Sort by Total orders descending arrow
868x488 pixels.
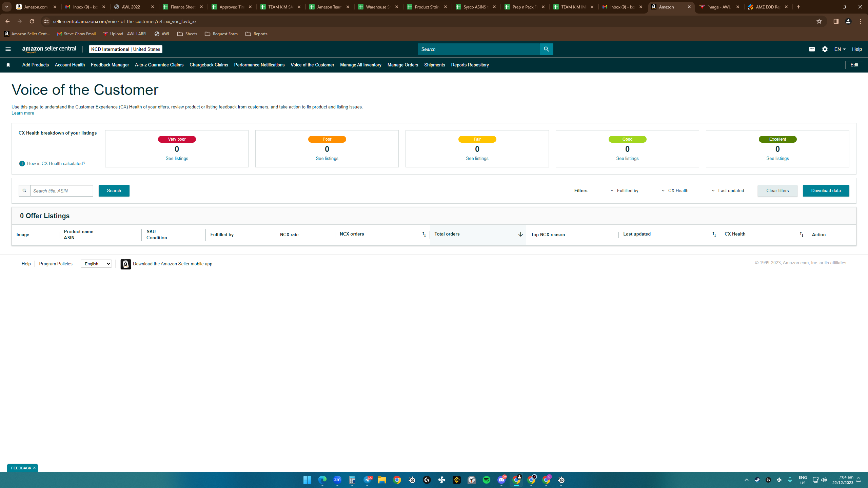pos(520,235)
